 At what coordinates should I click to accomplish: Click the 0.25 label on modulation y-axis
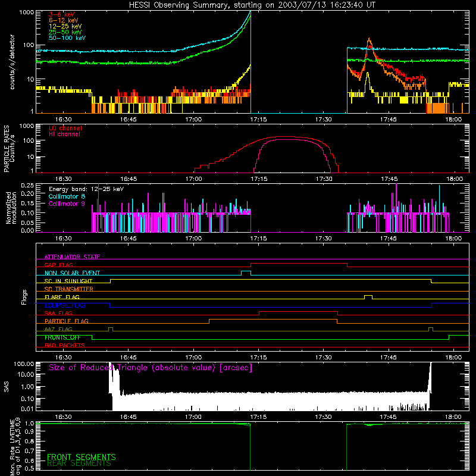pos(27,185)
